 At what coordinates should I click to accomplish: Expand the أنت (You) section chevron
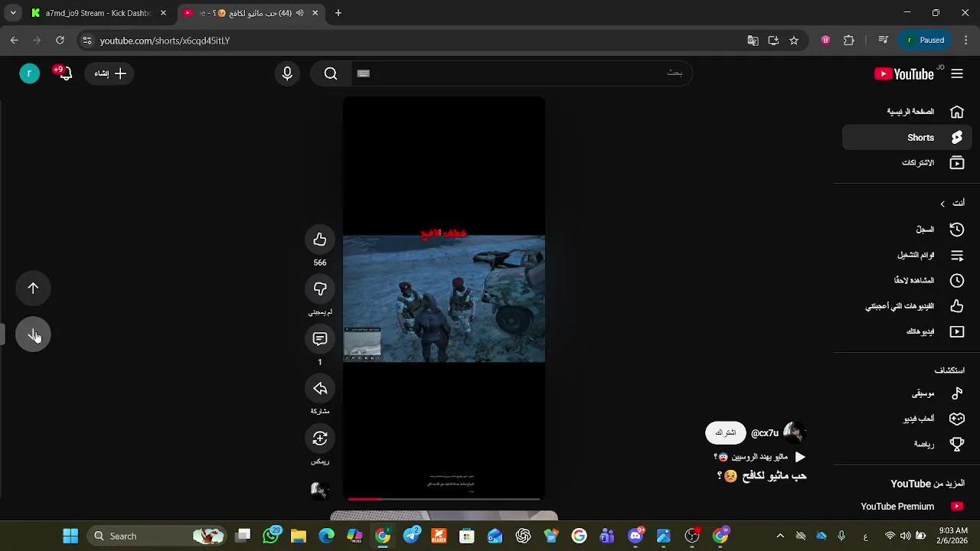(942, 204)
